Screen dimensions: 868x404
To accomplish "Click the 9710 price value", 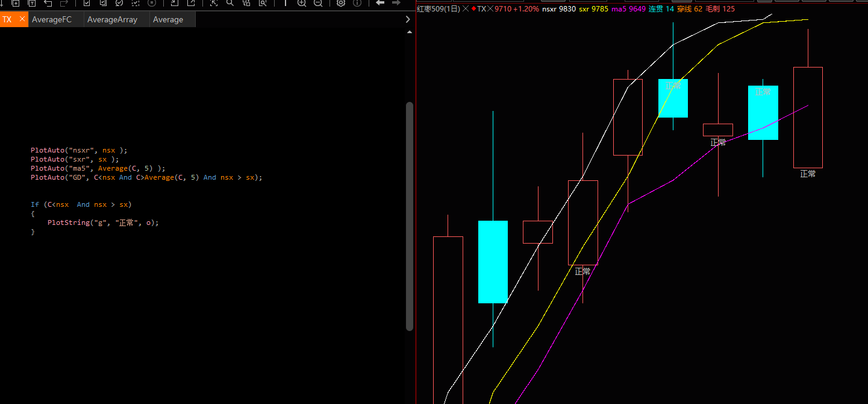I will [503, 9].
